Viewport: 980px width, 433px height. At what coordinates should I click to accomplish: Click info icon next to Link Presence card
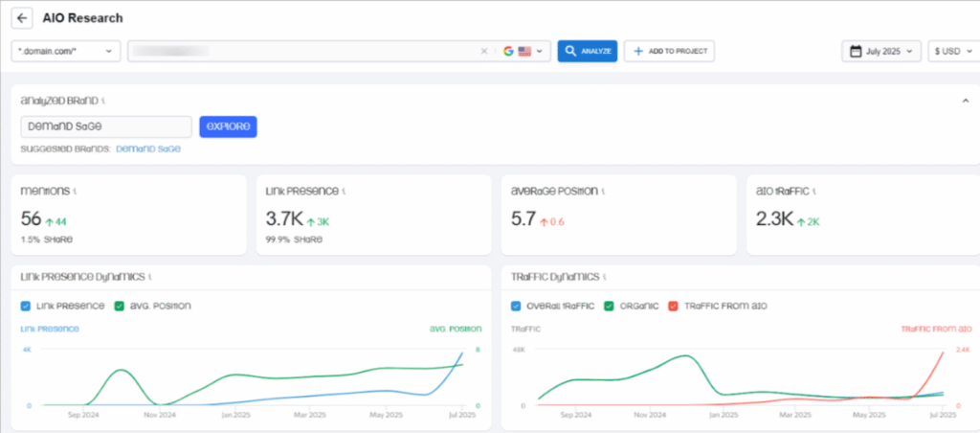[344, 191]
